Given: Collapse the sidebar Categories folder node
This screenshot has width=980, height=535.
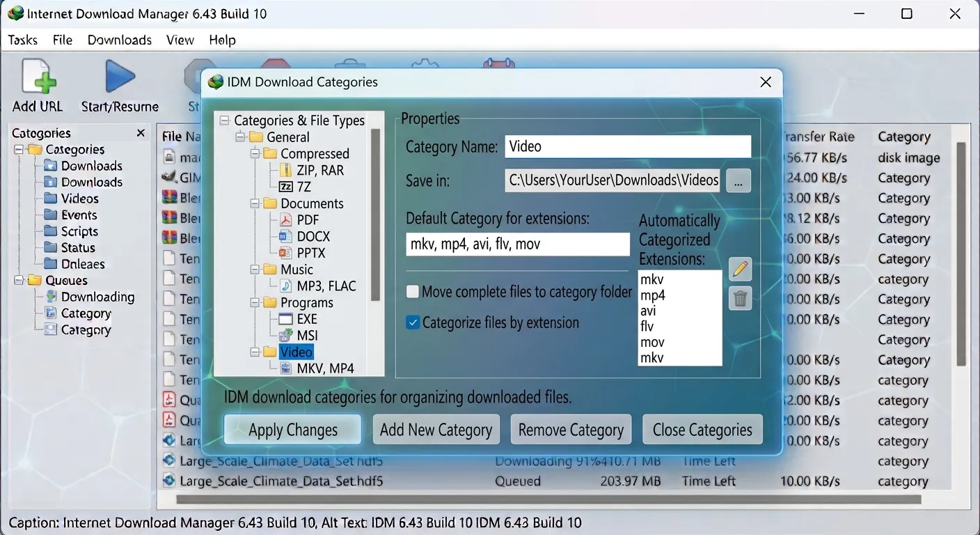Looking at the screenshot, I should (x=19, y=150).
